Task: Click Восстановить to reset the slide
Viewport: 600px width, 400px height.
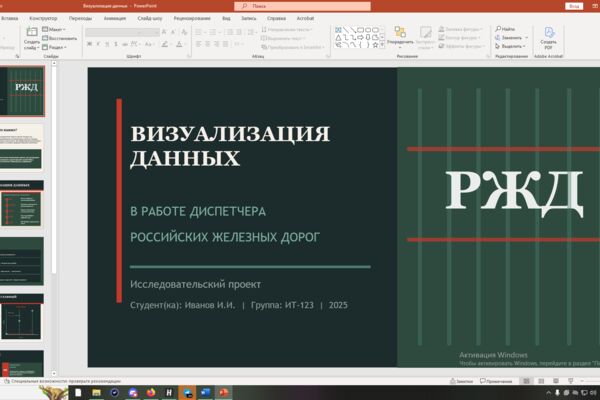Action: tap(60, 38)
